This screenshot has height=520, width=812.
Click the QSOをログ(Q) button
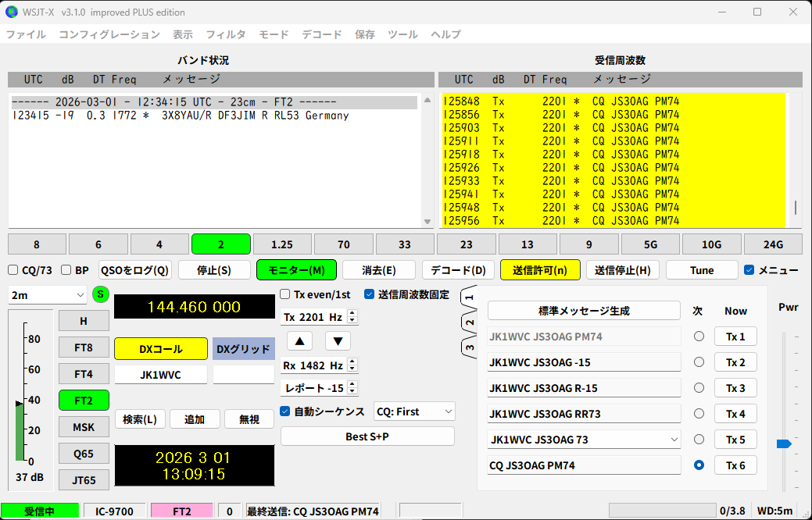pyautogui.click(x=135, y=270)
